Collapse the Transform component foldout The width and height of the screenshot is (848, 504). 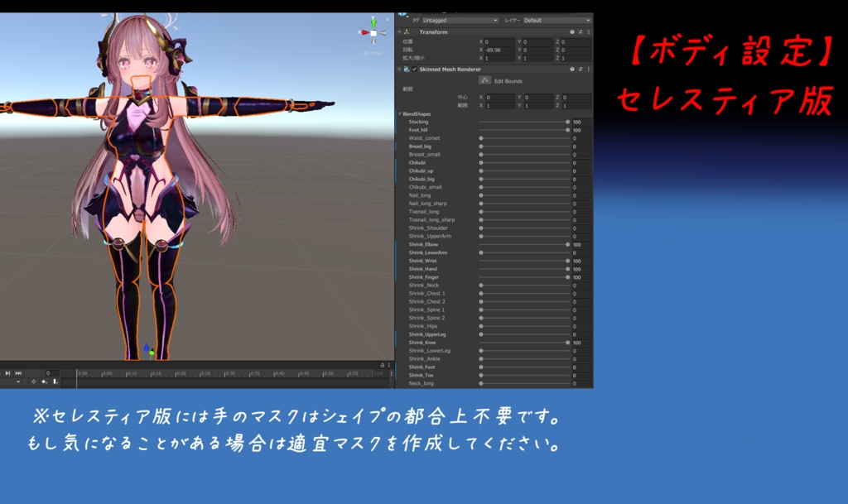pyautogui.click(x=399, y=32)
